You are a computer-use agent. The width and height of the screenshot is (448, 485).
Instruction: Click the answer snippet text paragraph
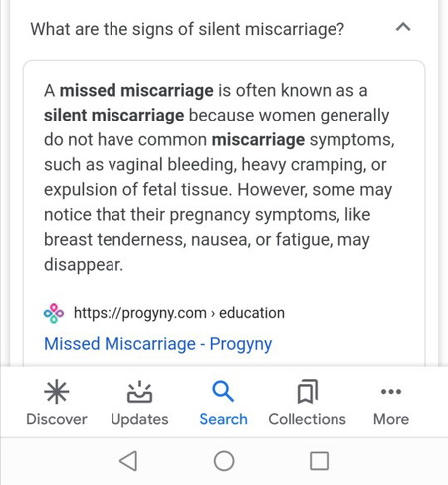pos(219,177)
